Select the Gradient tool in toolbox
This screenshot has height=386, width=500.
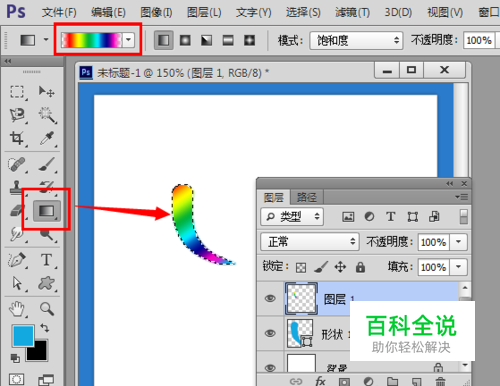point(47,211)
